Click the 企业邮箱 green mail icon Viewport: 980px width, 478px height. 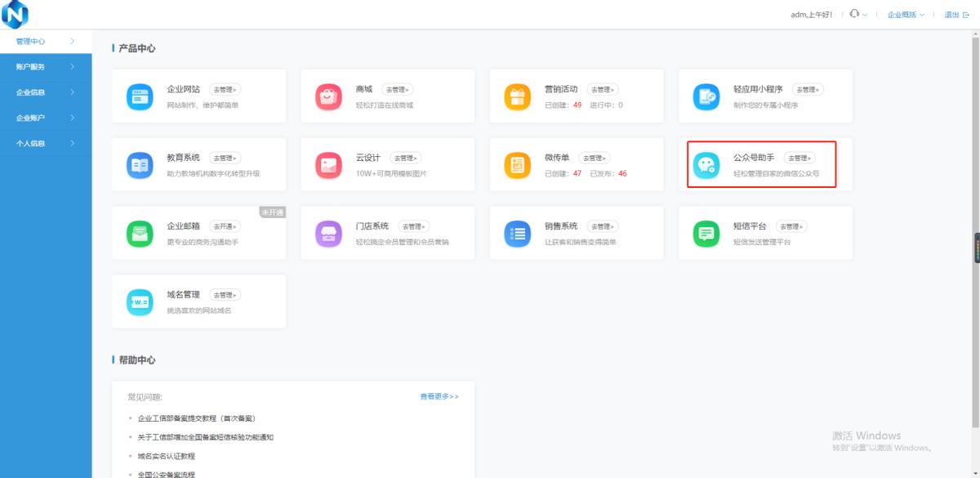tap(139, 233)
